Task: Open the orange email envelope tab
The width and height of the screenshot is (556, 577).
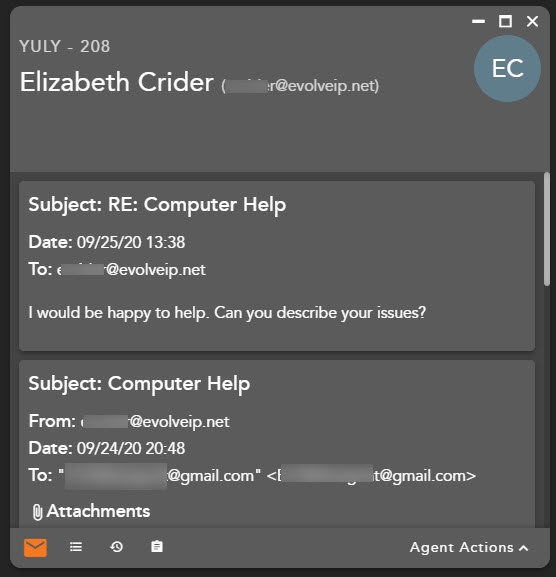Action: tap(35, 547)
